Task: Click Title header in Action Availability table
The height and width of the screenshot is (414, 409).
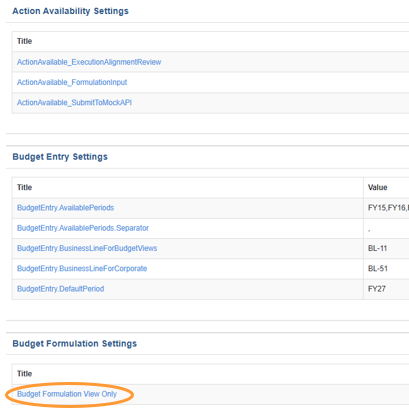Action: 24,41
